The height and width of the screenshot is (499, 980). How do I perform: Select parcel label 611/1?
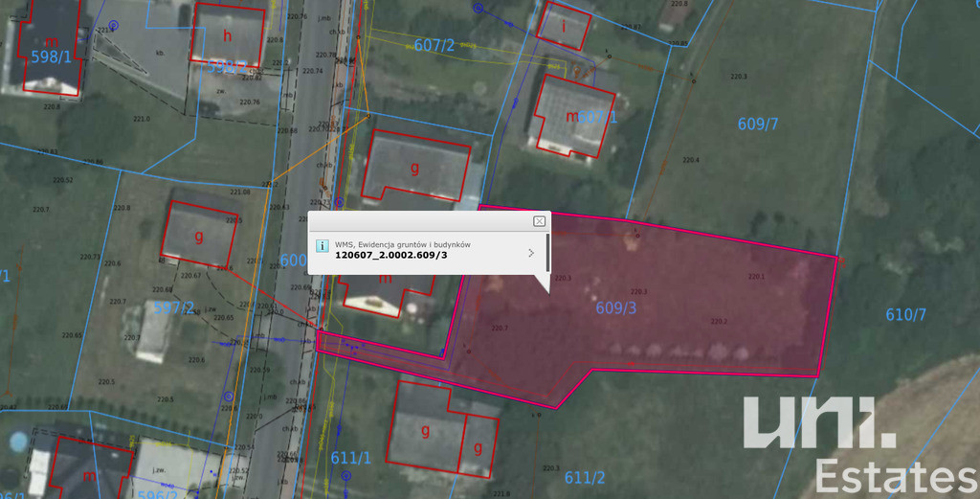click(x=350, y=458)
